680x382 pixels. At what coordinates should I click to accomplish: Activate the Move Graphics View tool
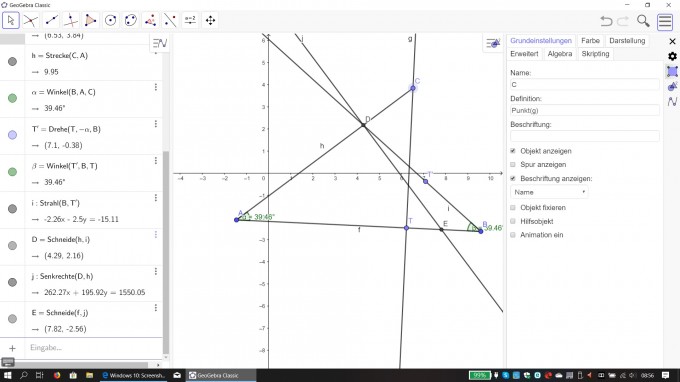click(210, 20)
